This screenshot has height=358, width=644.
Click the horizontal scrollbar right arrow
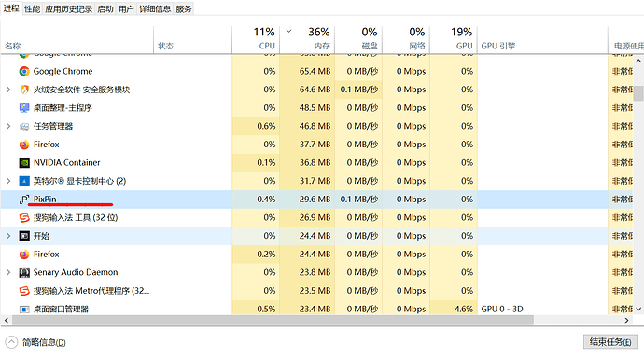[626, 321]
